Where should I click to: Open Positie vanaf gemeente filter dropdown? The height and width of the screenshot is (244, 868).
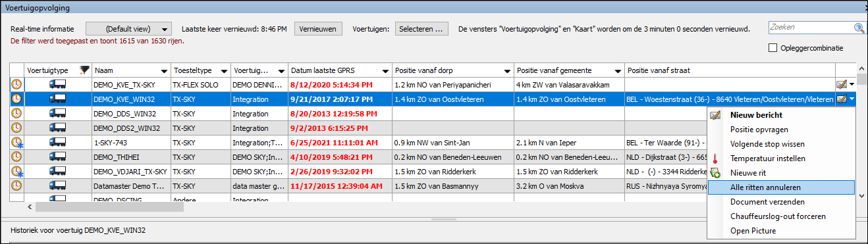coord(618,70)
